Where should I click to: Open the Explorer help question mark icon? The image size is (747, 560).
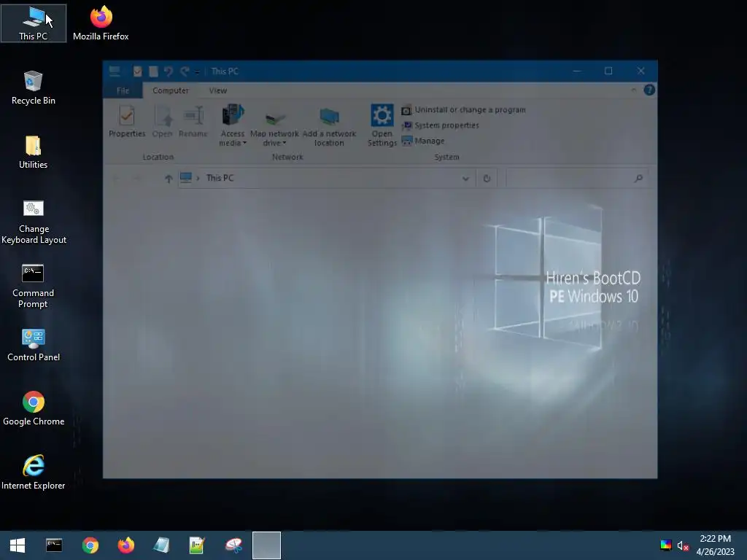[649, 90]
